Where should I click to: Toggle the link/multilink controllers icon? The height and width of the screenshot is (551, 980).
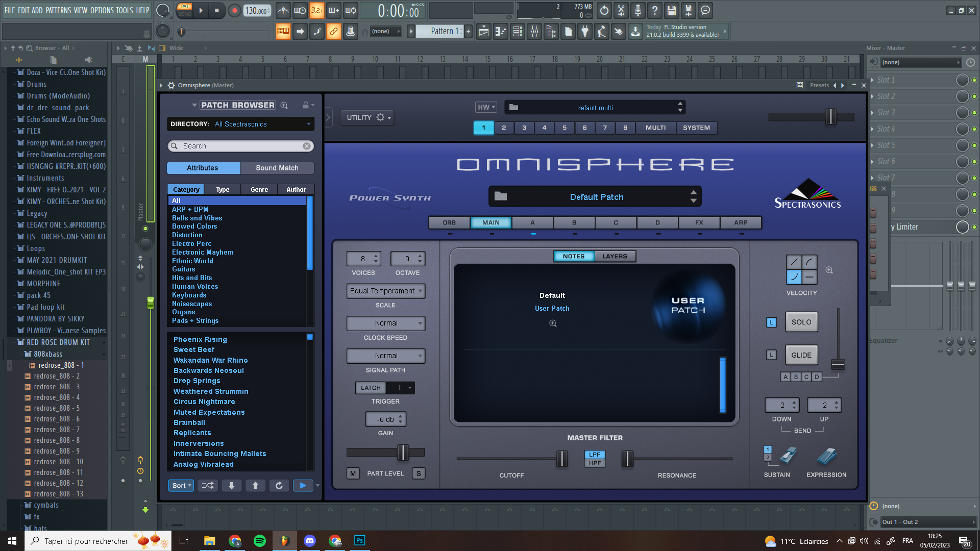point(333,32)
